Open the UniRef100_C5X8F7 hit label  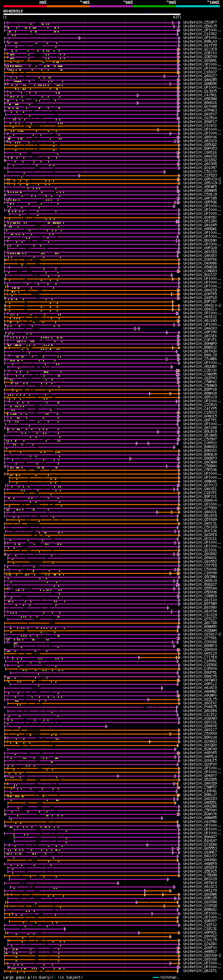(200, 23)
